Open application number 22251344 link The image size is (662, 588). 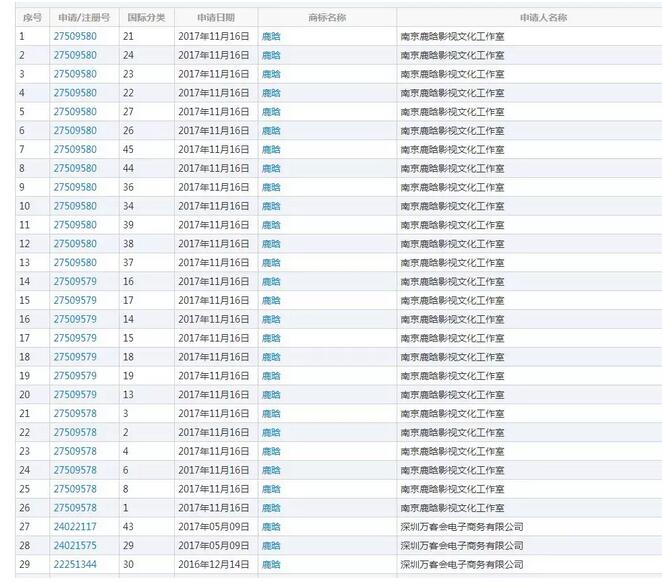[x=75, y=564]
